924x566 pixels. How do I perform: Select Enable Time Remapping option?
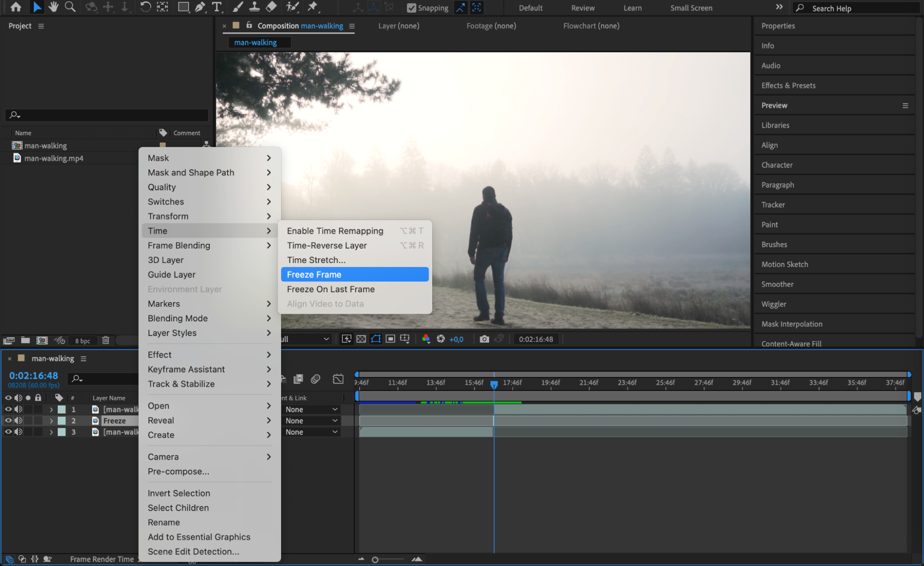tap(335, 231)
